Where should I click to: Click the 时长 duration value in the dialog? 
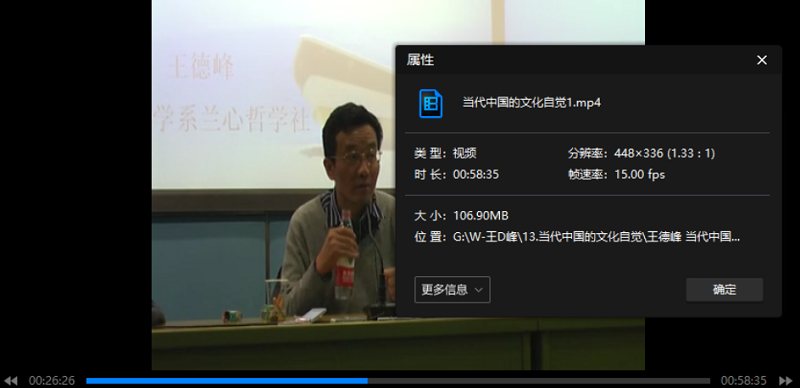[x=476, y=175]
